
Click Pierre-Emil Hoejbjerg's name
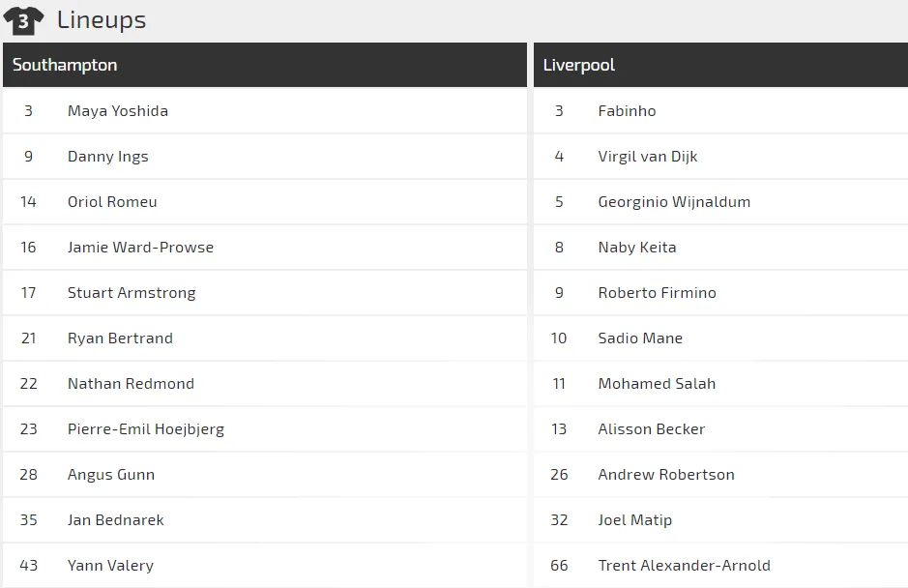(146, 429)
